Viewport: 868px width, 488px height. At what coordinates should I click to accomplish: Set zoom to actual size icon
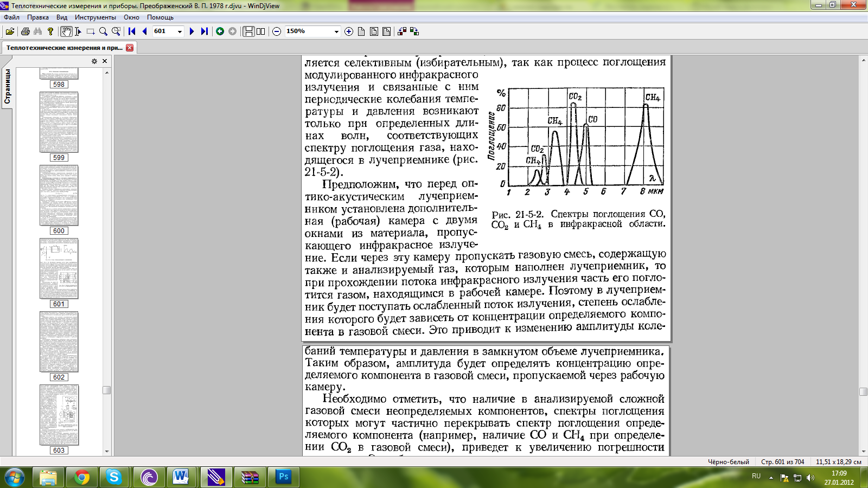tap(361, 31)
